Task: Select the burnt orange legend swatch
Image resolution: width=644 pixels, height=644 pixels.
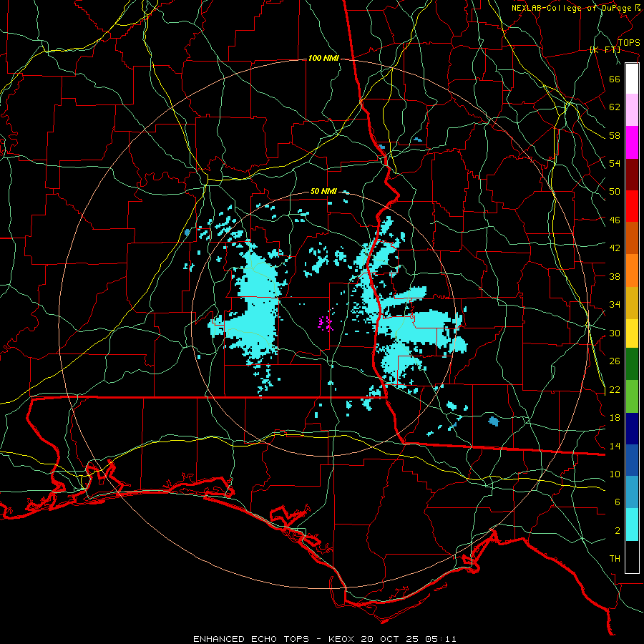Action: click(x=632, y=238)
